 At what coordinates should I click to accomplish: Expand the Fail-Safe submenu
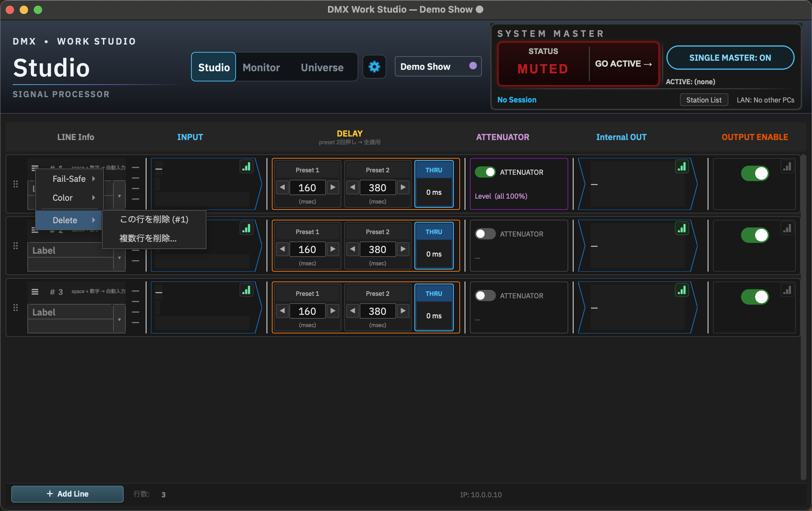(70, 179)
